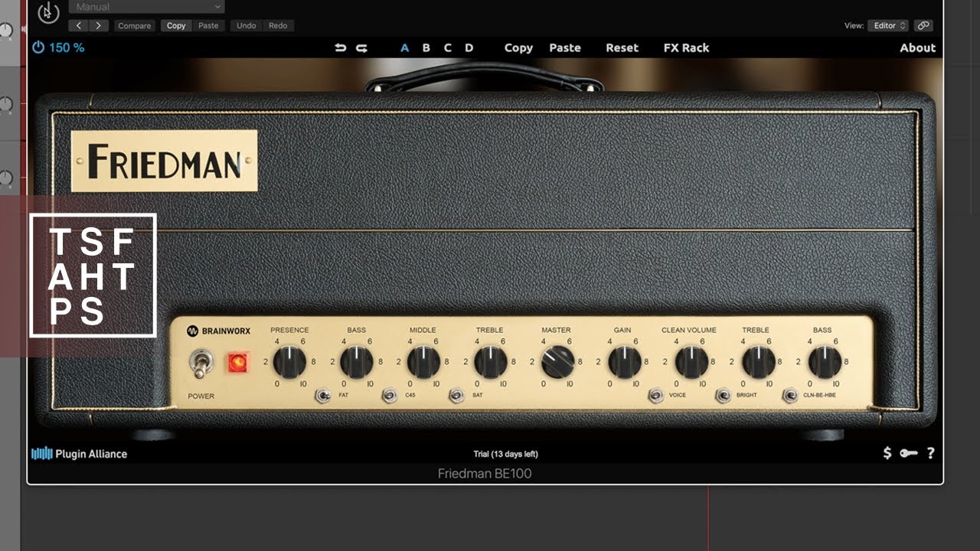Click the Plugin Alliance logo

(79, 454)
